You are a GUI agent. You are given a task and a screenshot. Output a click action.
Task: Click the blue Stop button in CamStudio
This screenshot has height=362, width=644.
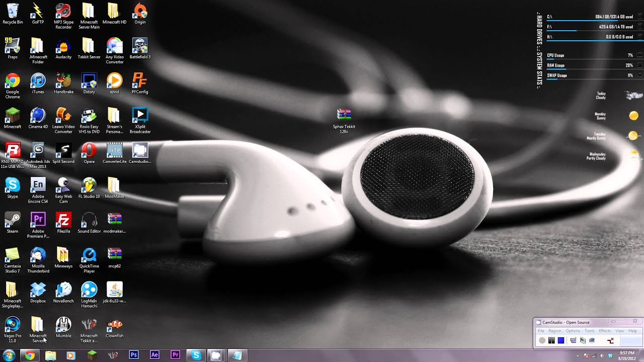pos(561,340)
